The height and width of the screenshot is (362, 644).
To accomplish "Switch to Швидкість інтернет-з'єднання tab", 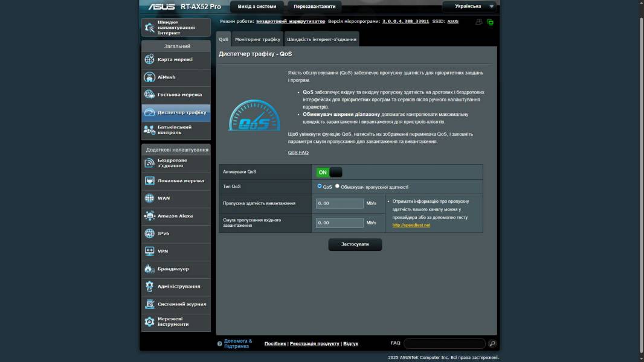I will [321, 40].
